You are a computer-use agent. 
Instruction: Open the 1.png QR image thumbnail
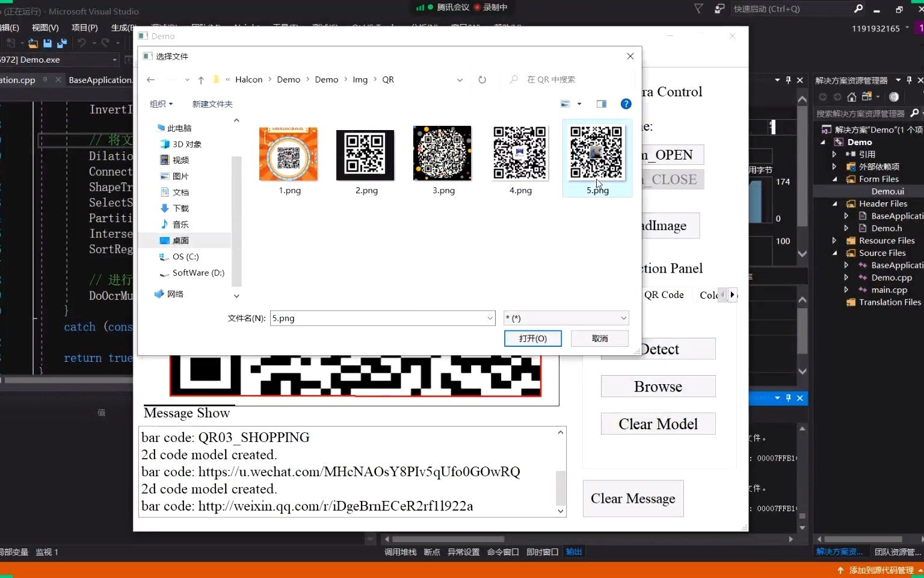(x=289, y=154)
